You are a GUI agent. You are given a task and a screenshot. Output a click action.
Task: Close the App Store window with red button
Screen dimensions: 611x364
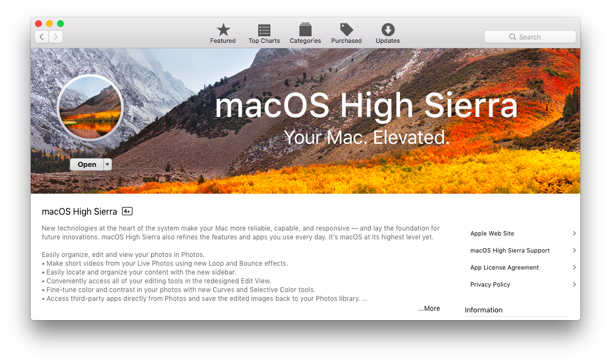tap(38, 24)
